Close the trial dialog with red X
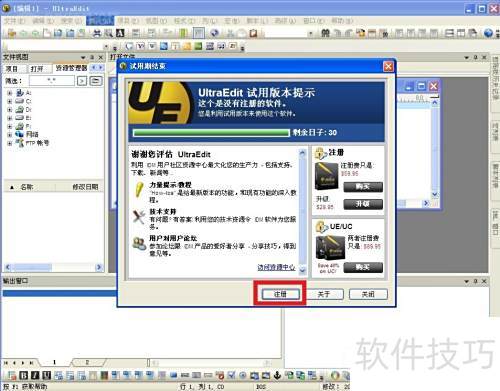 point(388,66)
